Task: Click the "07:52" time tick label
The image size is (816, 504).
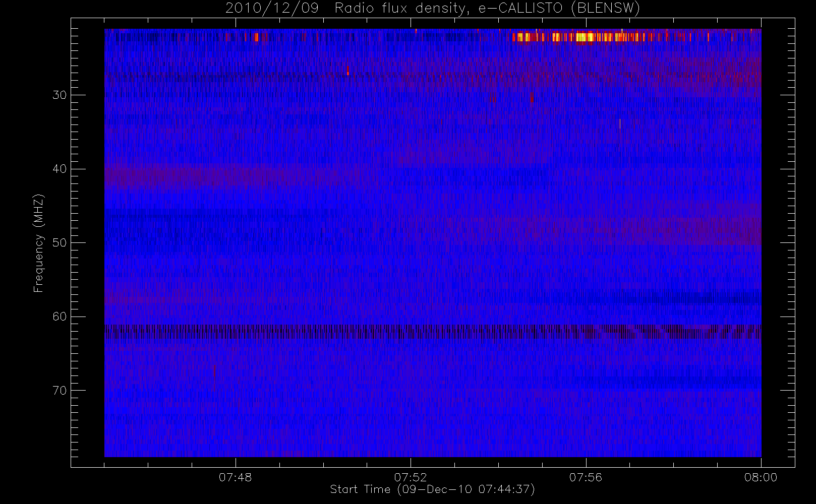Action: (x=411, y=477)
